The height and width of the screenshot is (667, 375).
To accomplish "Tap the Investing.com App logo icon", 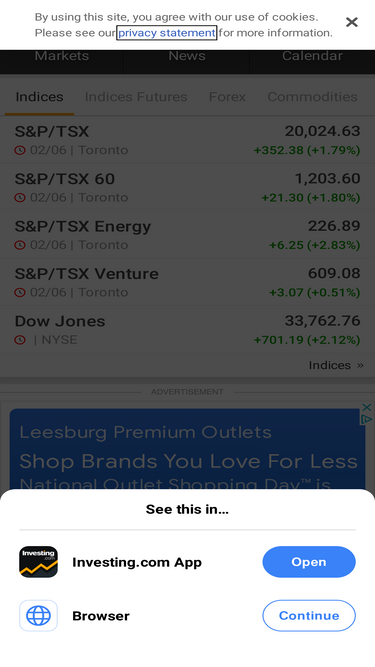I will coord(38,562).
